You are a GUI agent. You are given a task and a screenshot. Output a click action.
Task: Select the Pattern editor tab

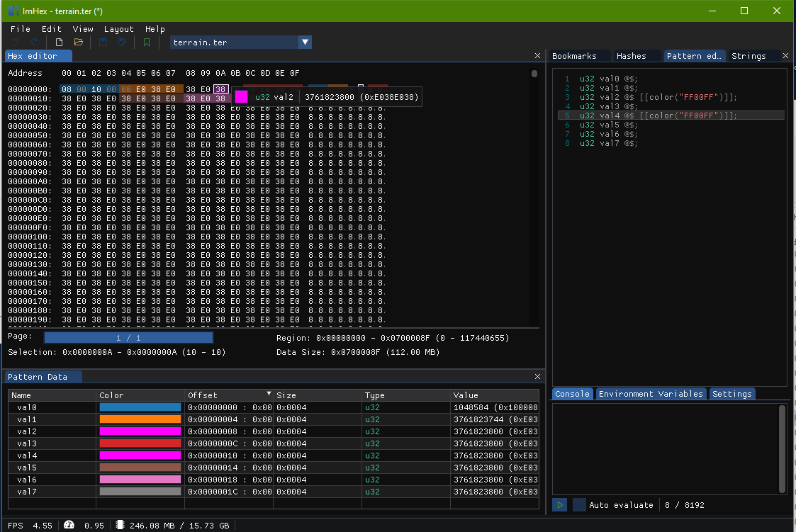(x=694, y=56)
